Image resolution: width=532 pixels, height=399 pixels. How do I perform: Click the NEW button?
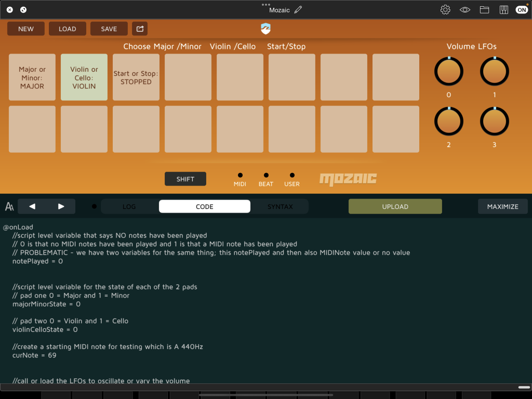click(x=26, y=29)
